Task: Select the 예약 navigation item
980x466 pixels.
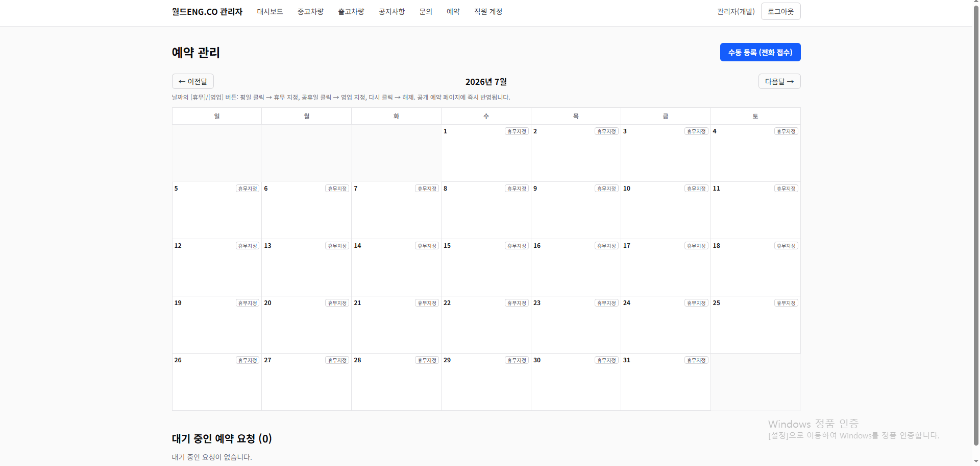Action: coord(453,11)
